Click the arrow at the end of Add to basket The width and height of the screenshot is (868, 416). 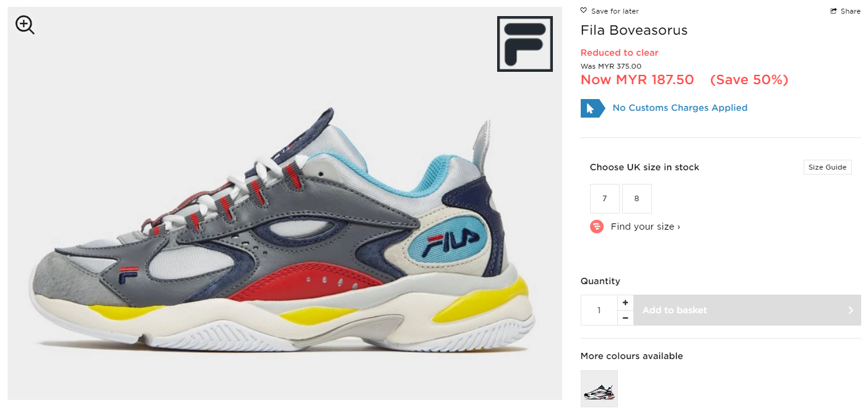(x=851, y=310)
